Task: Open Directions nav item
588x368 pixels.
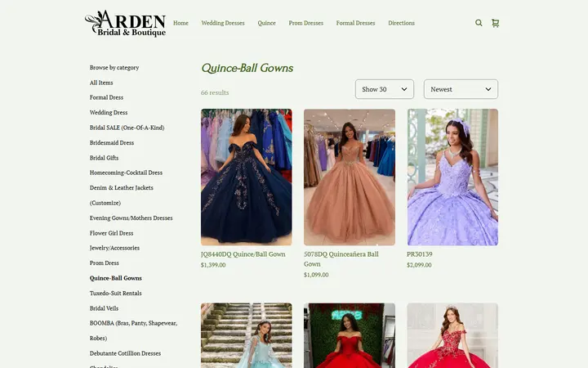Action: tap(401, 23)
